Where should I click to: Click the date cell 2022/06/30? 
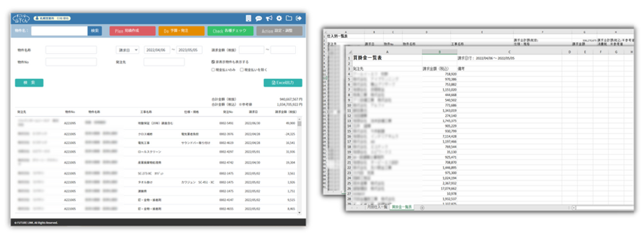pos(252,123)
